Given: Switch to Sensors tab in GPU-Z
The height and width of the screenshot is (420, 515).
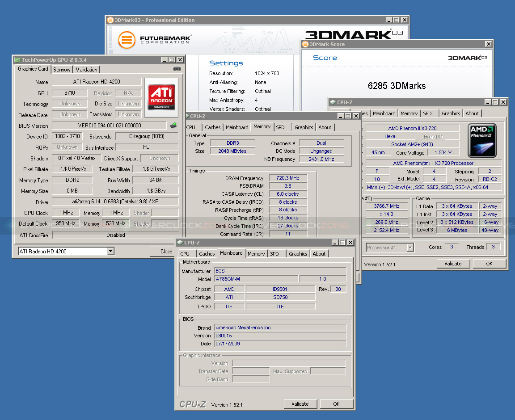Looking at the screenshot, I should 62,70.
